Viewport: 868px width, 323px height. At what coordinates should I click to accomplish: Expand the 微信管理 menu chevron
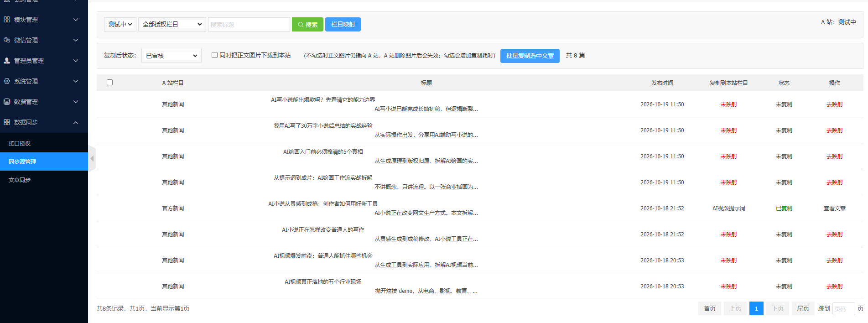pyautogui.click(x=76, y=40)
